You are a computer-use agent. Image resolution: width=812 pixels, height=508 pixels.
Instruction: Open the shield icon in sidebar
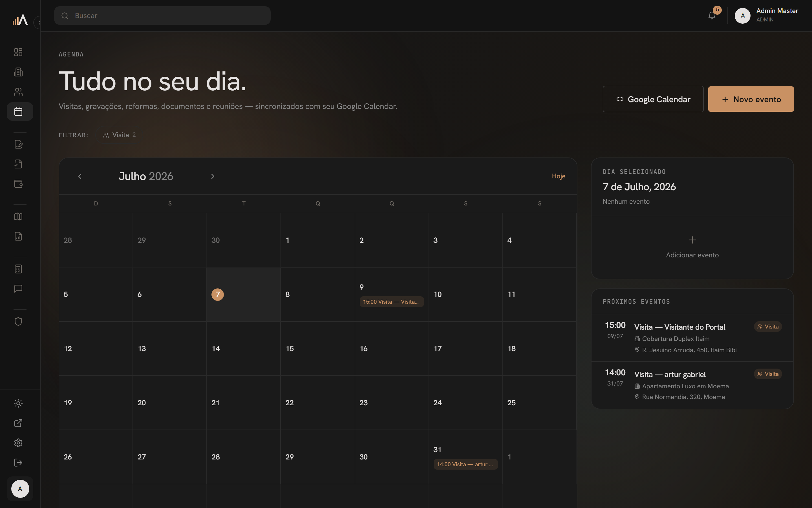click(x=18, y=321)
